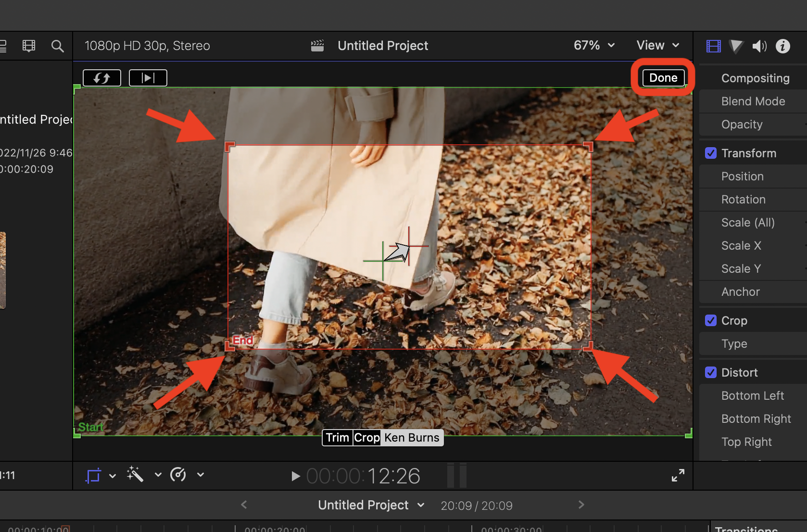Image resolution: width=807 pixels, height=532 pixels.
Task: Click the crop Type parameter row
Action: (753, 343)
